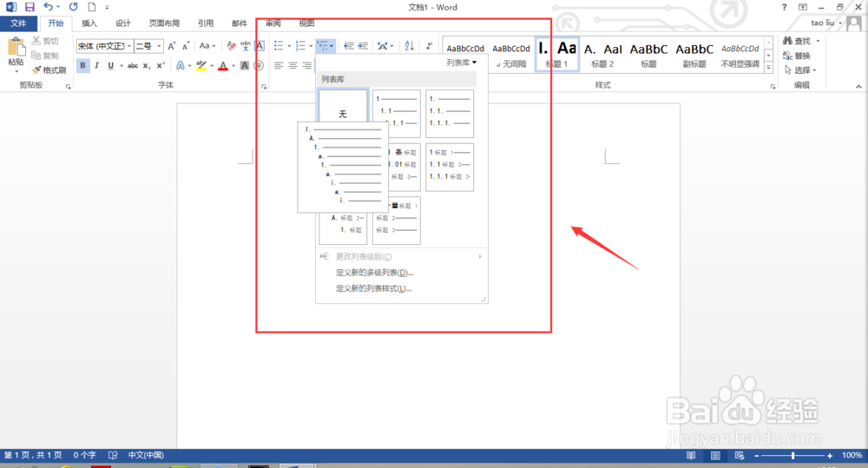Toggle strikethrough abc formatting
868x468 pixels.
tap(133, 65)
